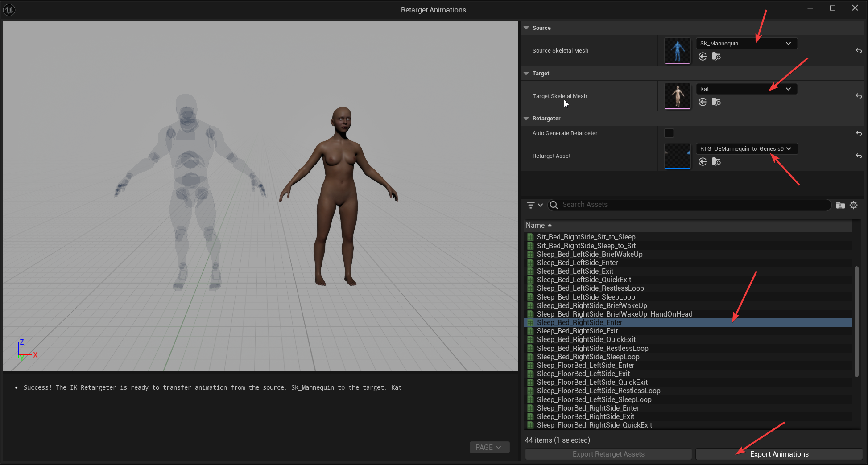Click Export Animations button
868x465 pixels.
[779, 454]
